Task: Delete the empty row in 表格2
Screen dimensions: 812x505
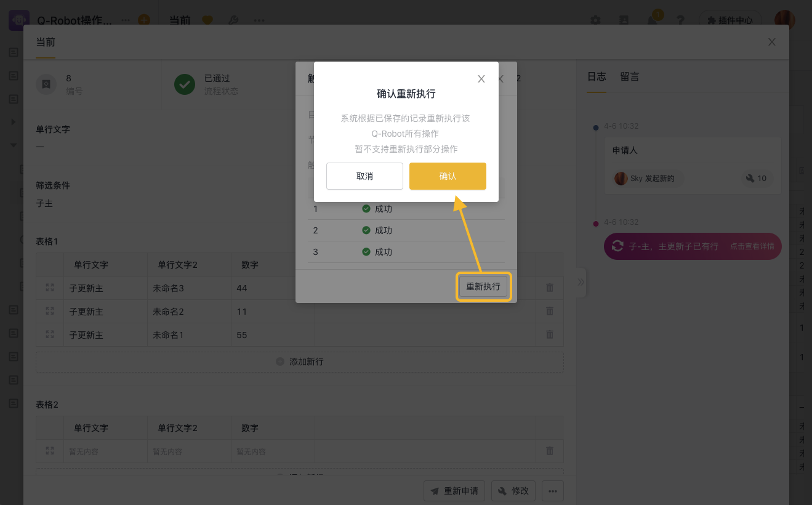Action: pyautogui.click(x=550, y=451)
